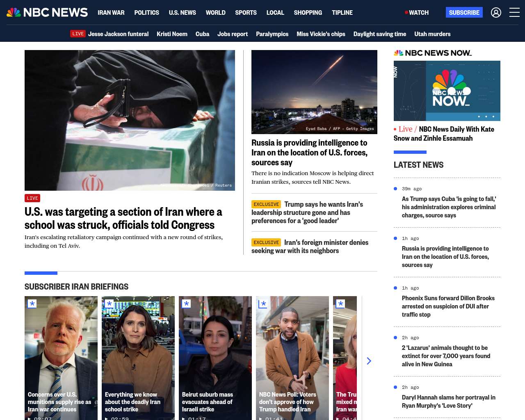Play the NBC News Poll voters video
The image size is (525, 420).
click(292, 357)
